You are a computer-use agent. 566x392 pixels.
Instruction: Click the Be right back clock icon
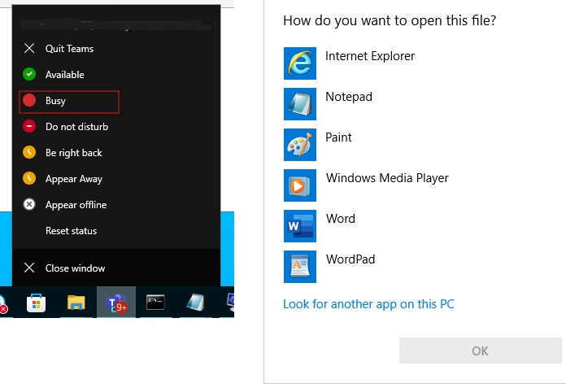click(x=29, y=152)
